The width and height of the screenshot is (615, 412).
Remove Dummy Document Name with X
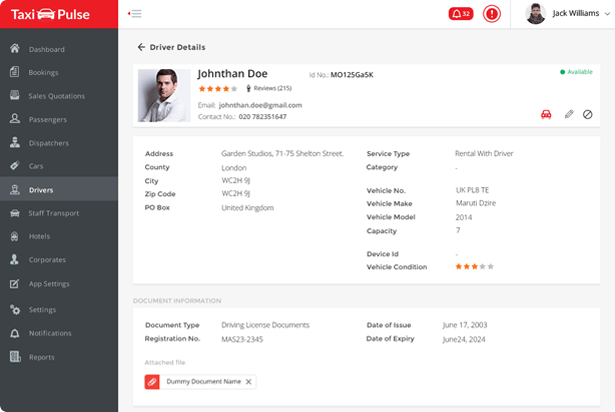[x=248, y=382]
